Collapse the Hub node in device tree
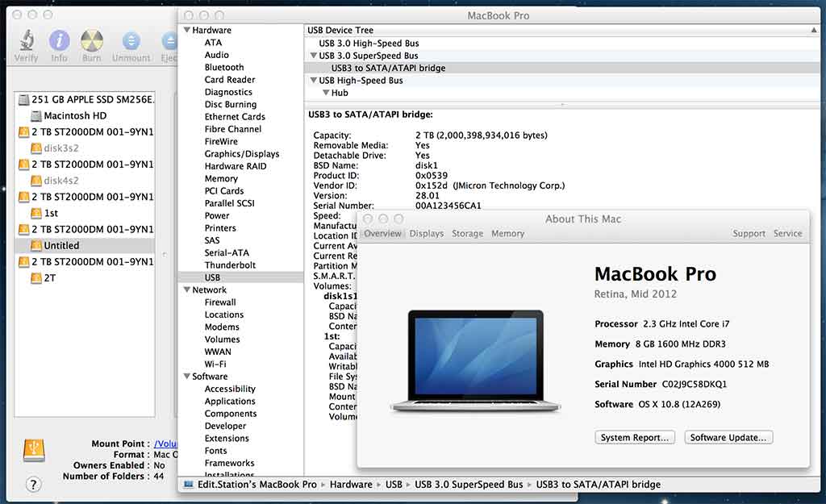This screenshot has height=504, width=826. coord(326,93)
